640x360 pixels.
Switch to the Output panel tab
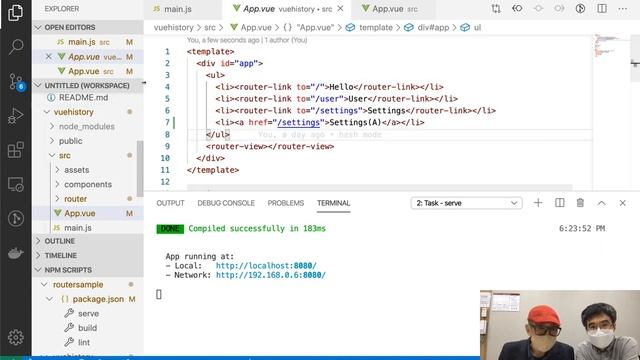tap(170, 203)
